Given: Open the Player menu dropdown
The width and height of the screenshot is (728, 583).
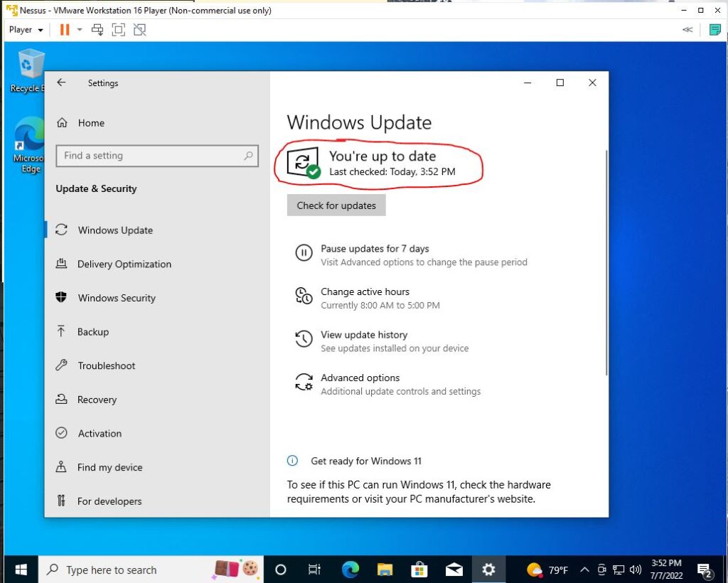Looking at the screenshot, I should coord(26,30).
